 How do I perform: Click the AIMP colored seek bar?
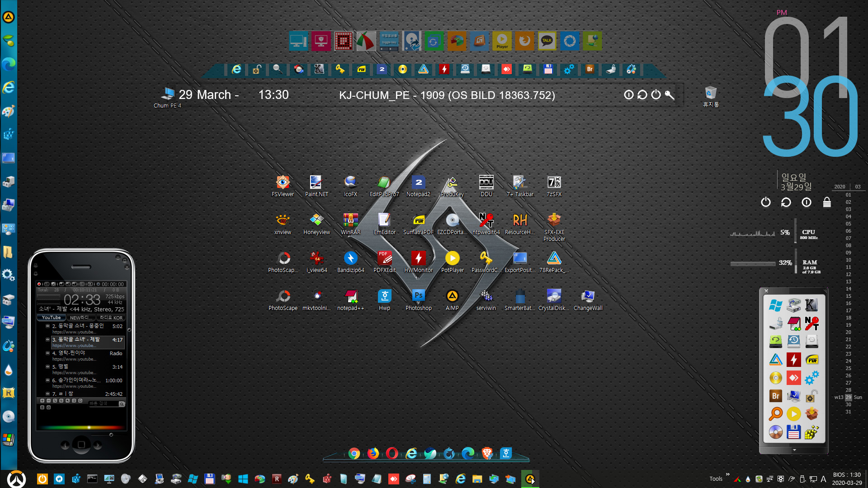pyautogui.click(x=81, y=427)
